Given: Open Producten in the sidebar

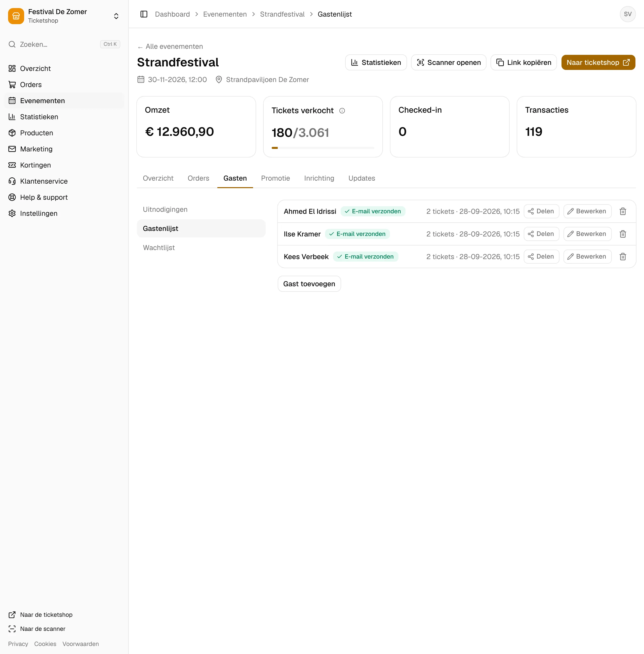Looking at the screenshot, I should pyautogui.click(x=64, y=133).
